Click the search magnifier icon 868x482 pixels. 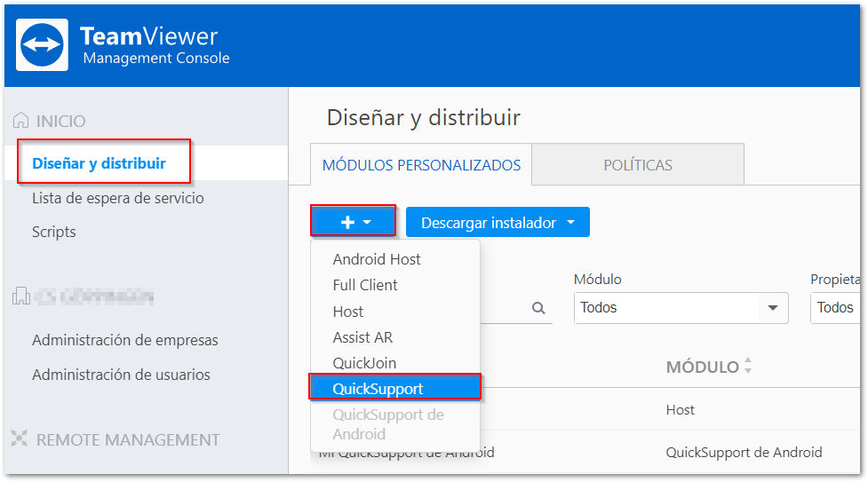(x=538, y=308)
